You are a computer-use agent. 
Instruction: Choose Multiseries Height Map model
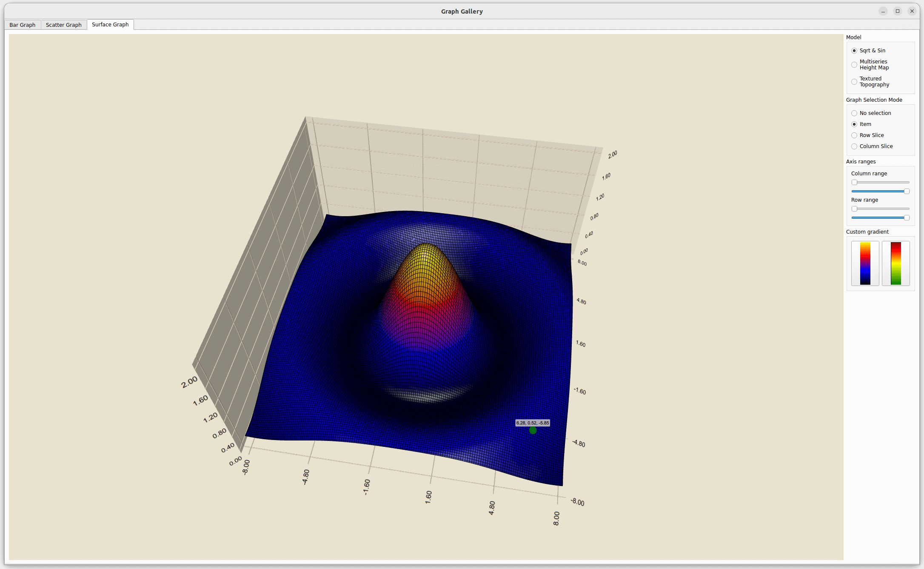854,65
